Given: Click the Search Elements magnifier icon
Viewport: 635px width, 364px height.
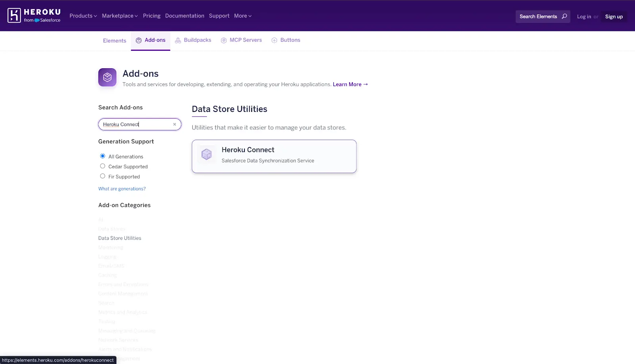Looking at the screenshot, I should [564, 17].
